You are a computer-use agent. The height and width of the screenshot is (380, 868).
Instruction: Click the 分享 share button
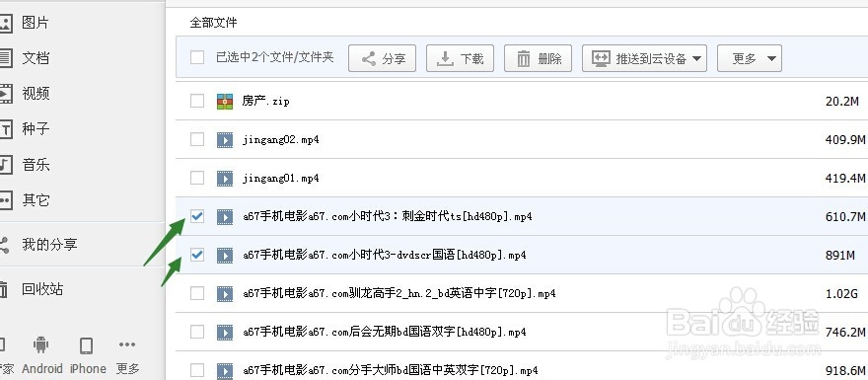tap(382, 58)
